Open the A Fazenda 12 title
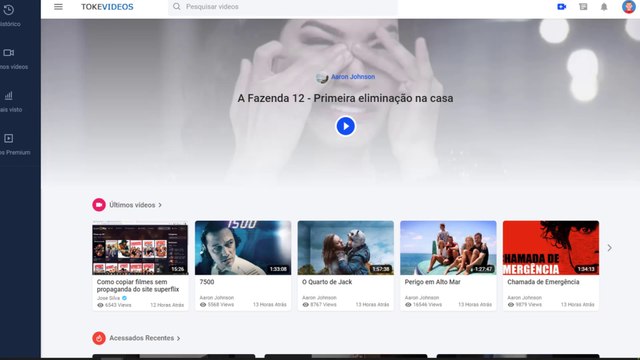640x360 pixels. click(x=345, y=98)
